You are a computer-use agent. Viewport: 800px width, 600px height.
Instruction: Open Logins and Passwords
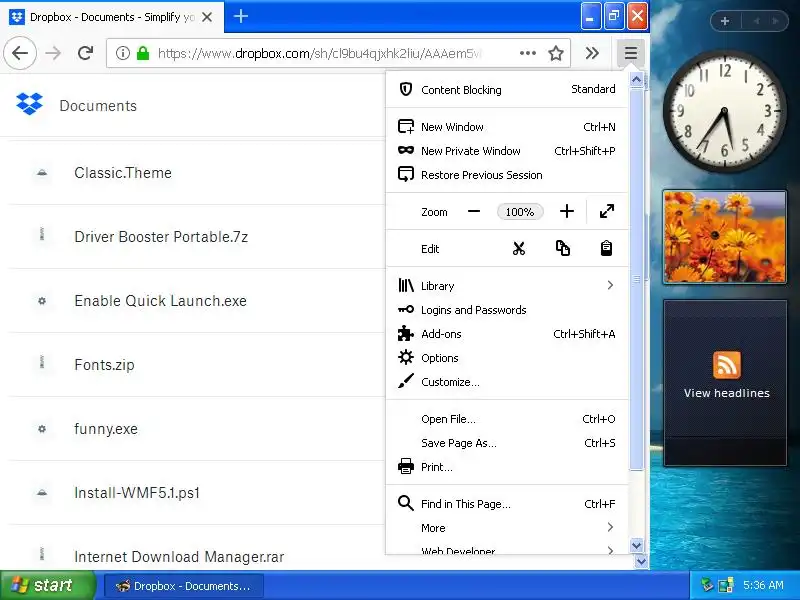[507, 310]
